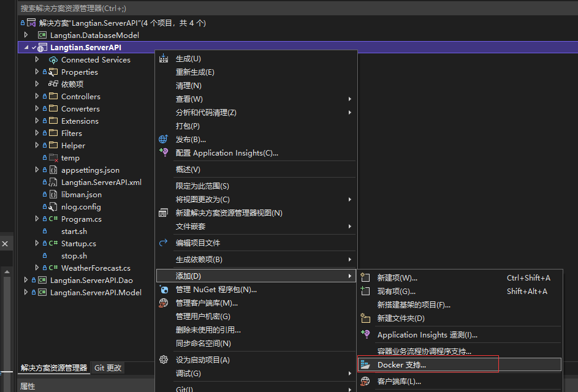
Task: Open the 调试(G) submenu
Action: [x=256, y=373]
